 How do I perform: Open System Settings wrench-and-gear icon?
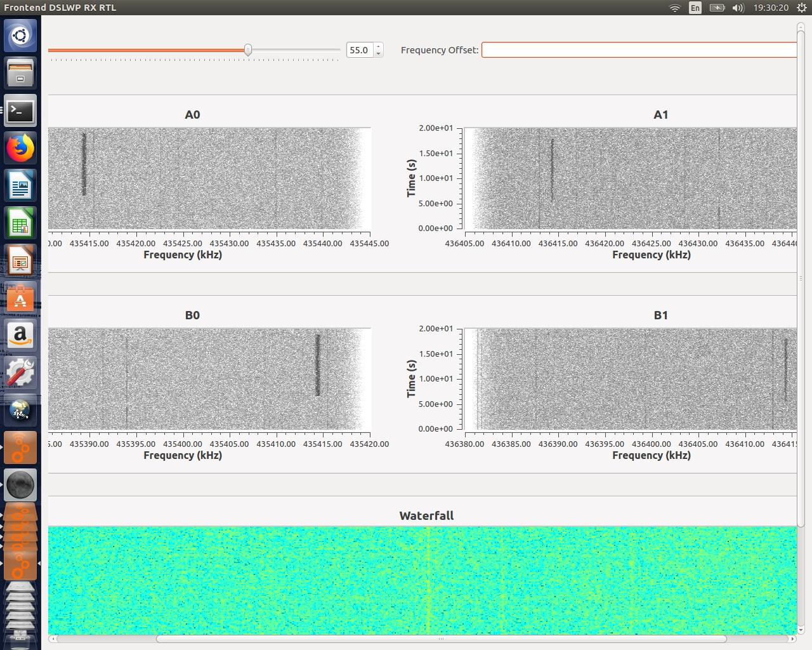pos(20,373)
